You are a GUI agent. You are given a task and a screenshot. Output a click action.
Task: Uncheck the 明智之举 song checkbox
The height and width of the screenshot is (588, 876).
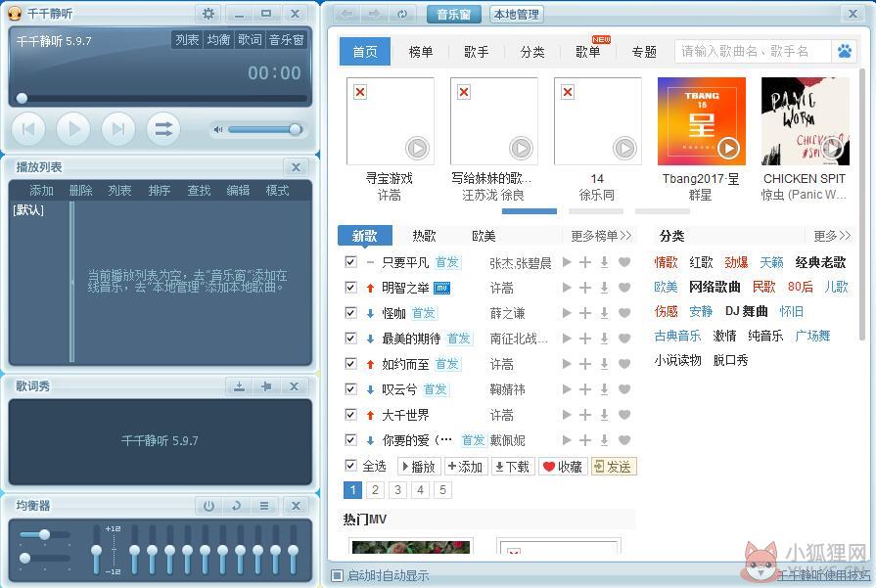tap(350, 287)
